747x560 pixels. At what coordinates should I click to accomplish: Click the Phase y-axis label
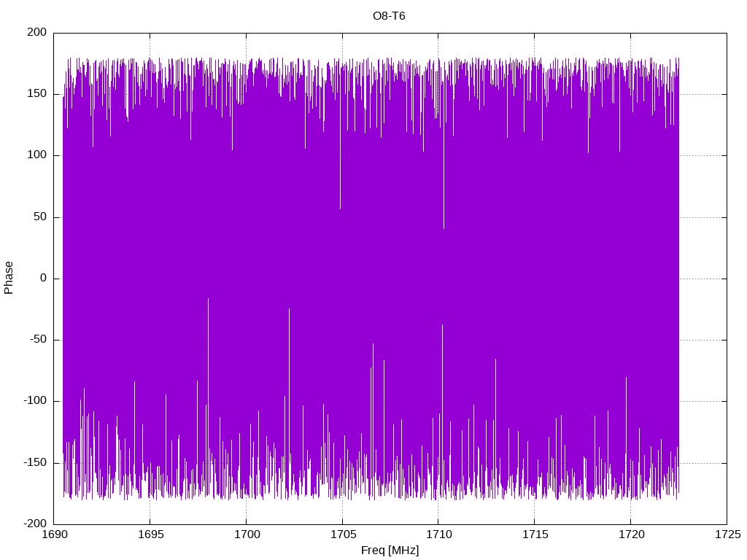coord(9,278)
